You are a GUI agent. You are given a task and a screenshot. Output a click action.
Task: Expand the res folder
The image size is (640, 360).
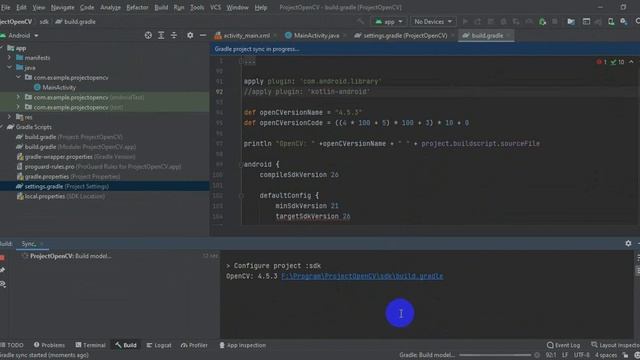pyautogui.click(x=9, y=117)
